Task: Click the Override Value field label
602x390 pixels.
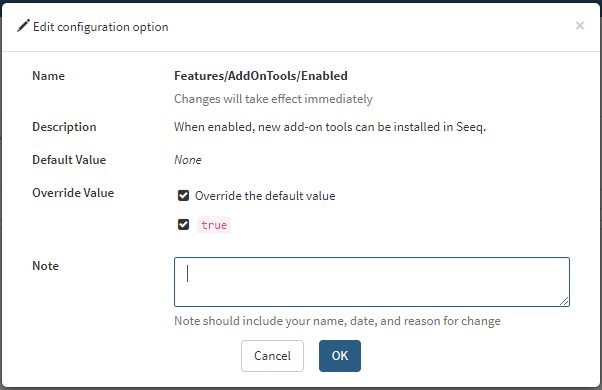Action: pos(73,193)
